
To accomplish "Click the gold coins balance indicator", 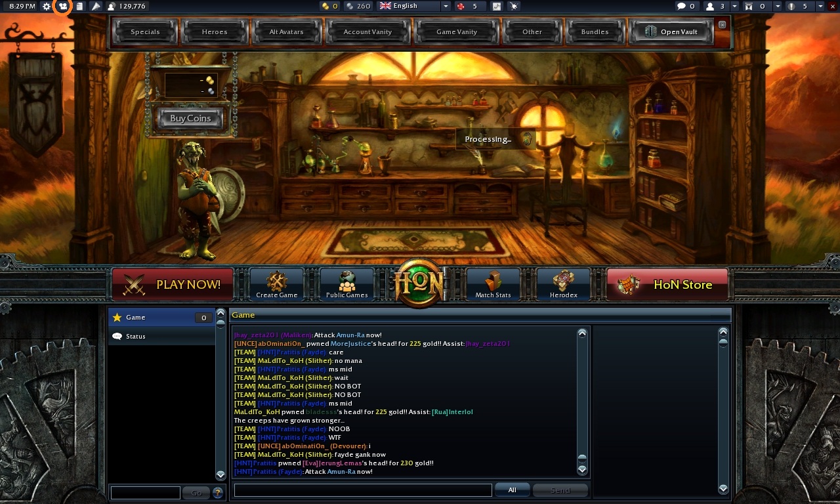I will [329, 6].
